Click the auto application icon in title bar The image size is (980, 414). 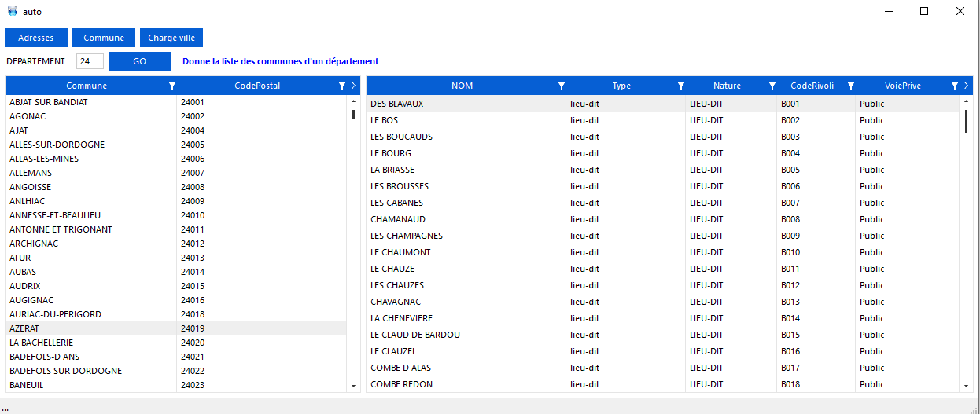pyautogui.click(x=13, y=12)
